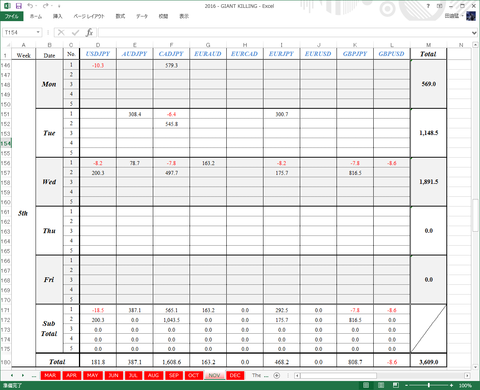This screenshot has width=480, height=390.
Task: Select the GBPUSD header cell
Action: pos(392,54)
